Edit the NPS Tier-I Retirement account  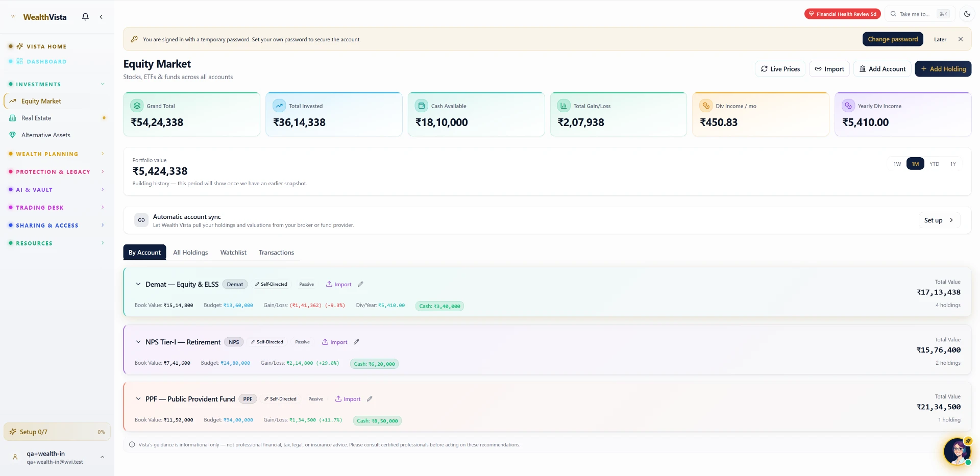pos(356,342)
